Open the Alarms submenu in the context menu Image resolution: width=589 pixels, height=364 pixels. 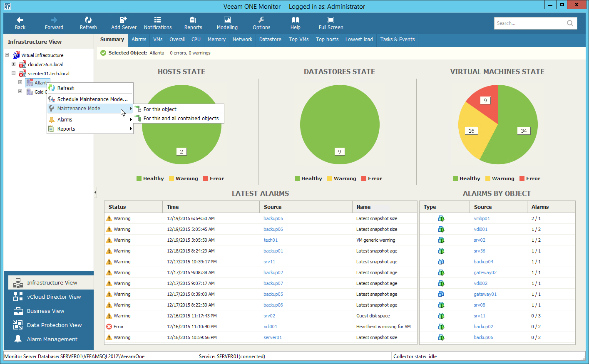[90, 120]
